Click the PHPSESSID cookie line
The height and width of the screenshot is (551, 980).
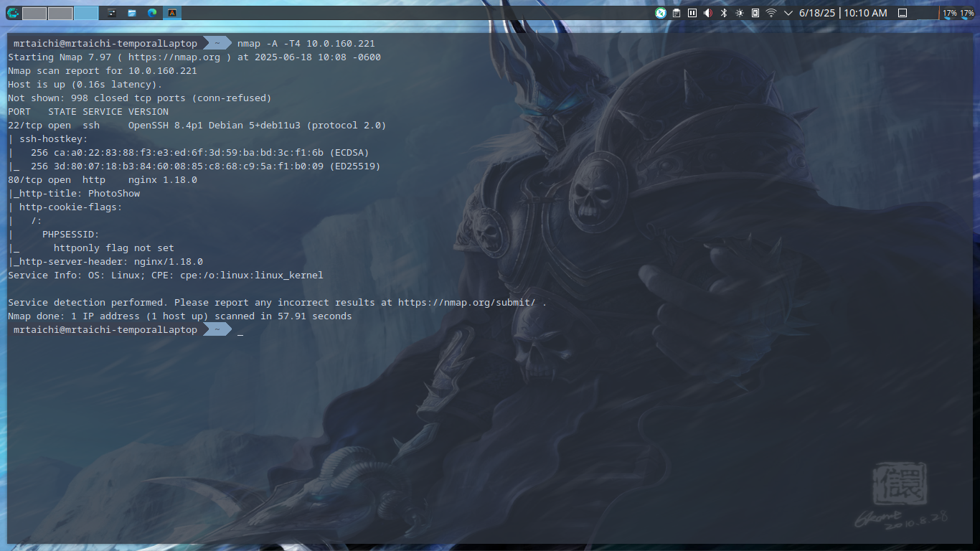54,235
